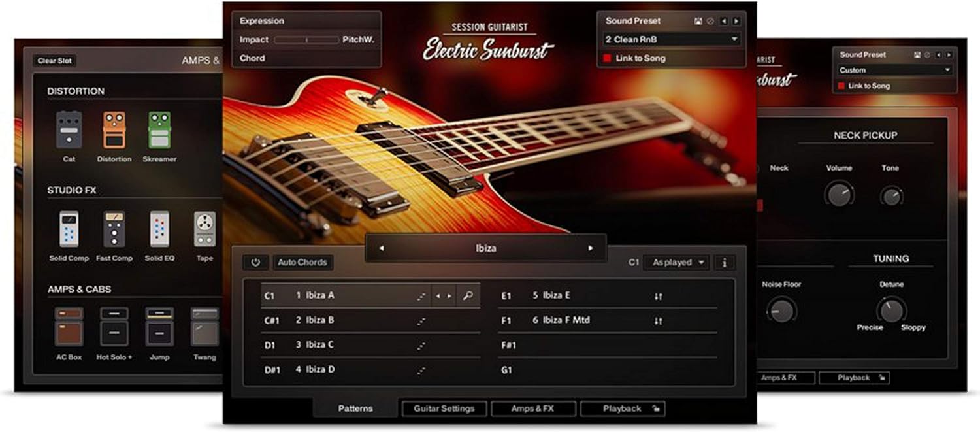Image resolution: width=980 pixels, height=432 pixels.
Task: Toggle Link to Song under Custom preset
Action: coord(841,86)
